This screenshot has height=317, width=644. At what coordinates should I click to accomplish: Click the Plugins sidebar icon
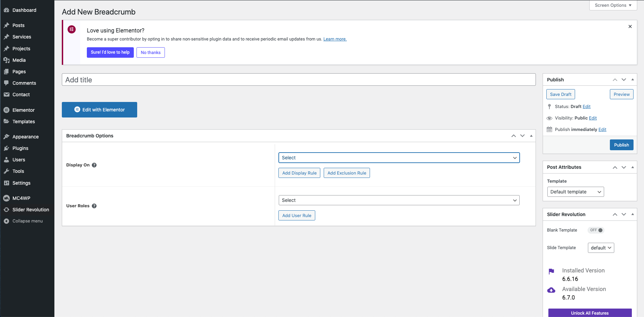[x=6, y=148]
